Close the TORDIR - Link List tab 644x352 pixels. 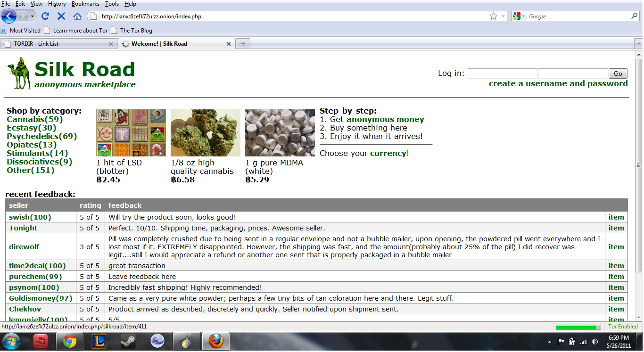point(111,44)
